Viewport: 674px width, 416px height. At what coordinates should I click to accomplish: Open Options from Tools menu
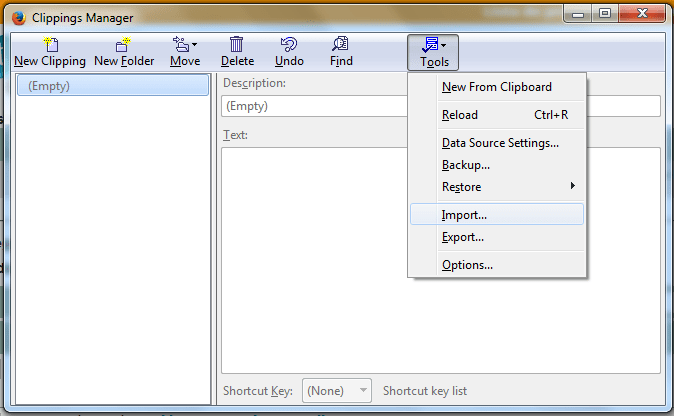click(x=467, y=265)
